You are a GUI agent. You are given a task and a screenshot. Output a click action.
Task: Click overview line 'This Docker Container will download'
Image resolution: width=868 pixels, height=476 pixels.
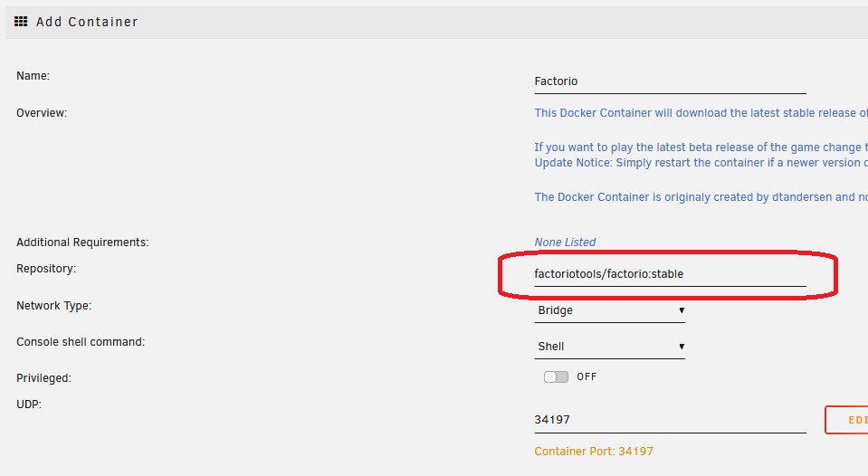pyautogui.click(x=701, y=113)
